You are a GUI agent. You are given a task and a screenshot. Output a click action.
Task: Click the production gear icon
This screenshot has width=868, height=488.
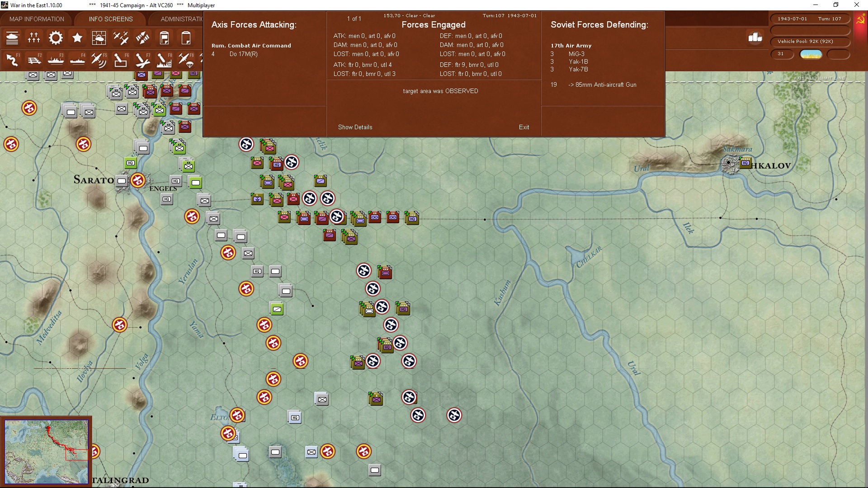click(56, 38)
